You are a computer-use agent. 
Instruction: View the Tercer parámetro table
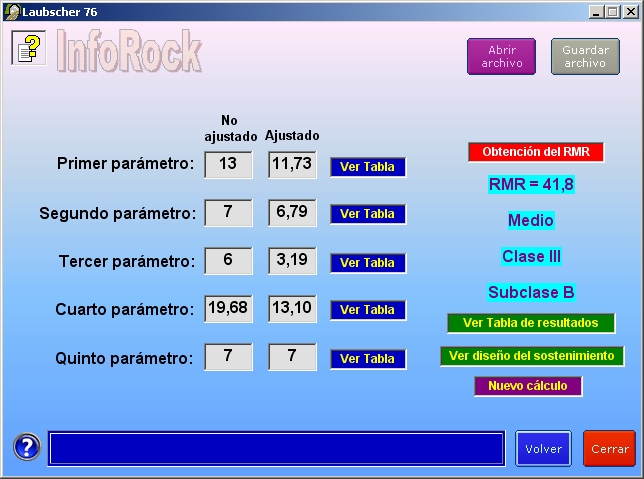click(x=368, y=263)
